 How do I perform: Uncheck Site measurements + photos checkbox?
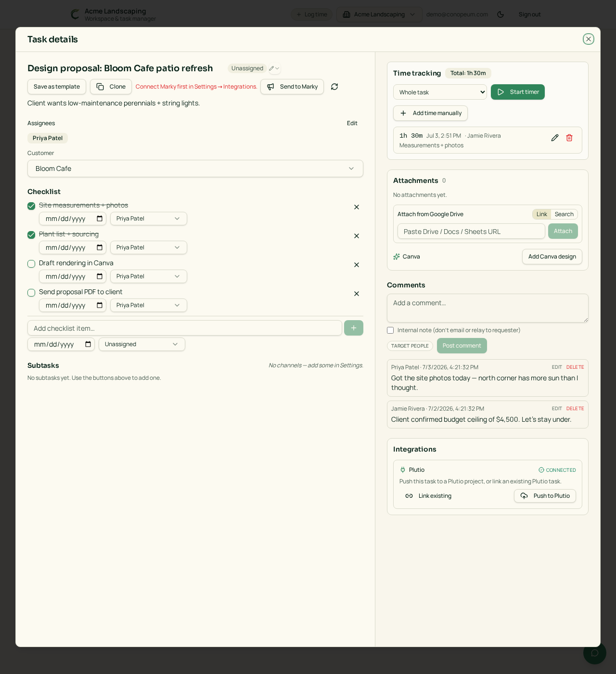pyautogui.click(x=31, y=206)
